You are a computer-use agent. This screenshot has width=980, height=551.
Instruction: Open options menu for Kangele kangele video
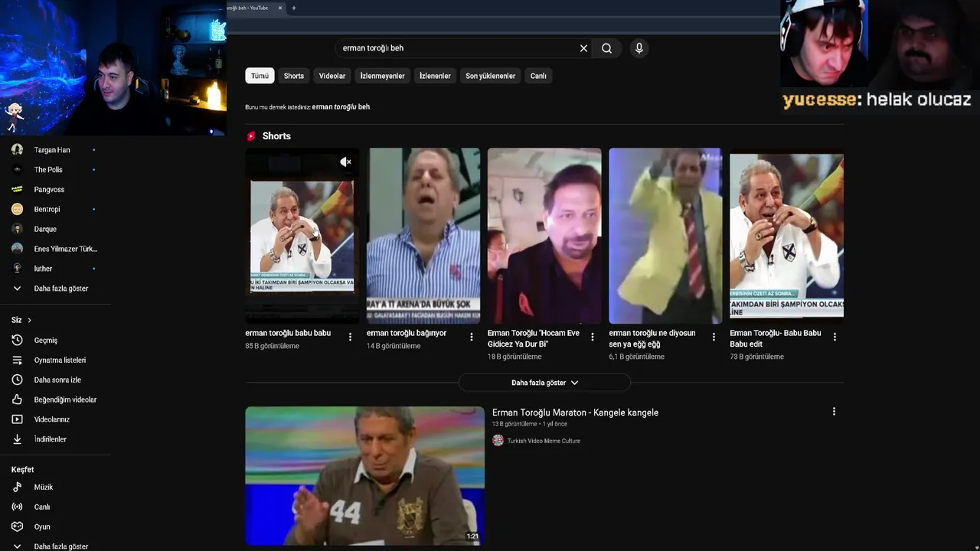point(834,412)
